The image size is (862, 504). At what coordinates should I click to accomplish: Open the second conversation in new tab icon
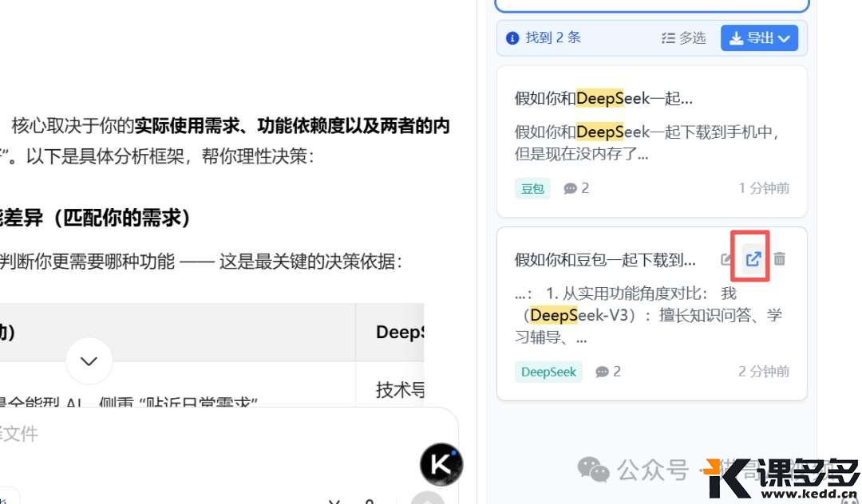[753, 259]
